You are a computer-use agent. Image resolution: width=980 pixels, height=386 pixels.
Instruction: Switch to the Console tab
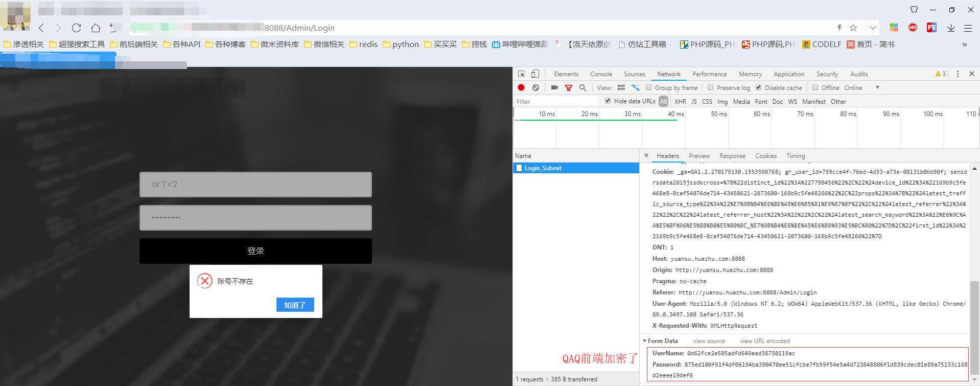tap(601, 74)
